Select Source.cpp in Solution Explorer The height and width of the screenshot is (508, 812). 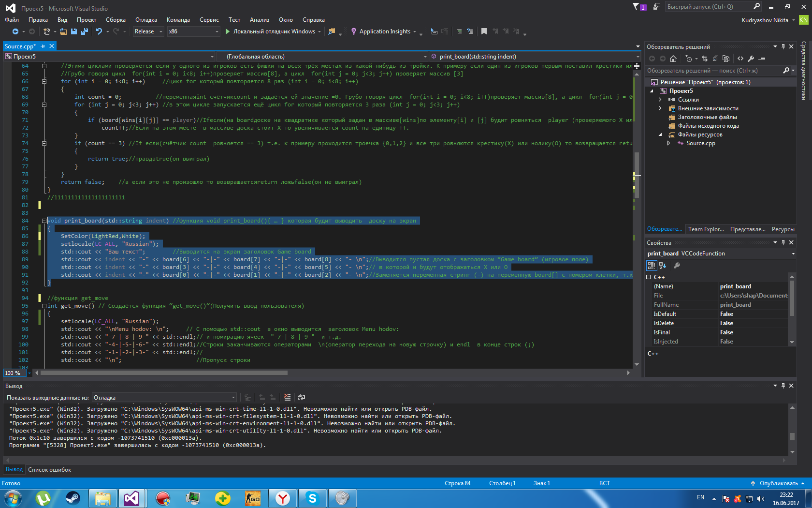[700, 143]
